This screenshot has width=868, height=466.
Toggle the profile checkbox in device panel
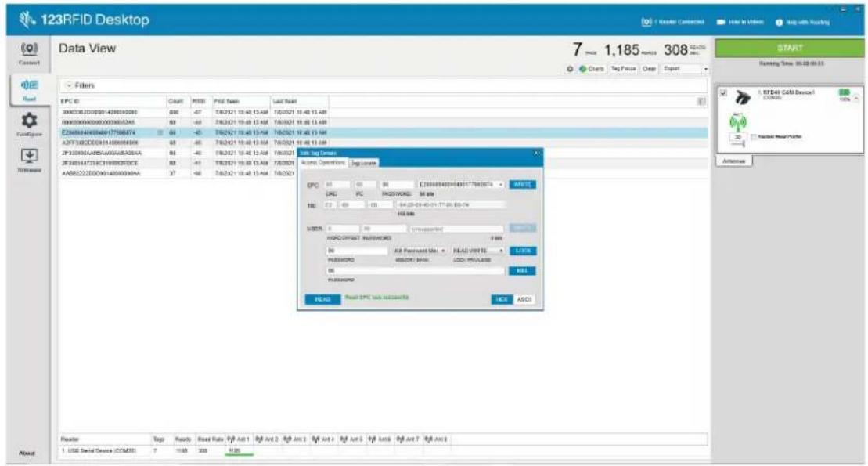(754, 137)
